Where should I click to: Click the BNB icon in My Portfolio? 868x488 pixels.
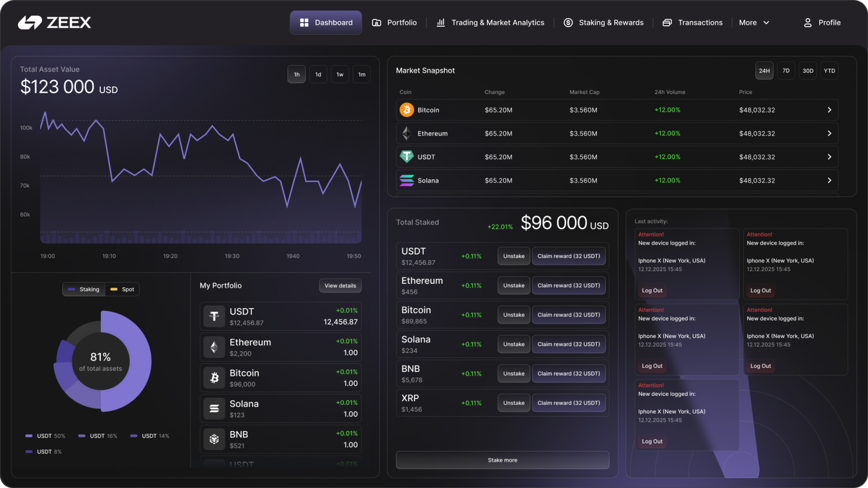214,439
